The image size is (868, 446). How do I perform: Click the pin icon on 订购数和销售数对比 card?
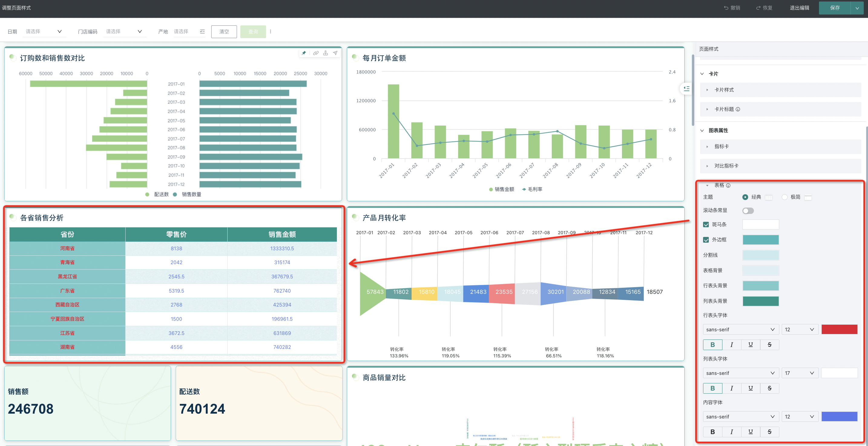click(x=304, y=53)
